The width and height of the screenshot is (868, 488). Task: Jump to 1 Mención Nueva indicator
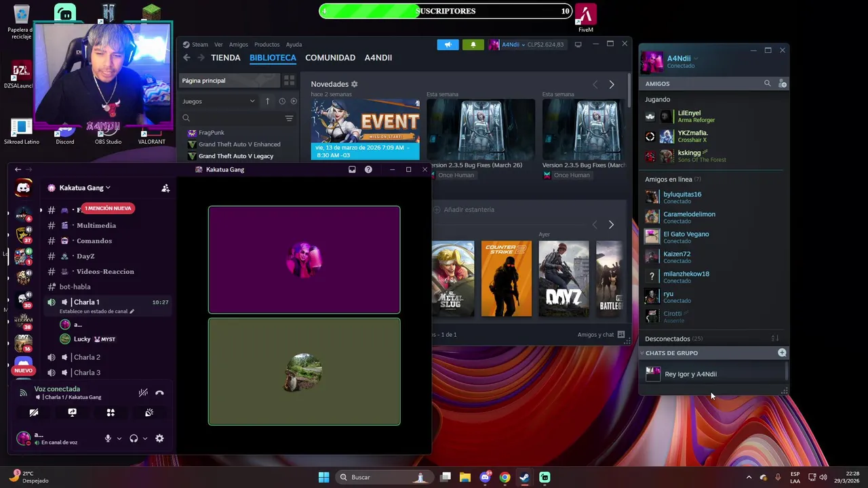click(108, 208)
